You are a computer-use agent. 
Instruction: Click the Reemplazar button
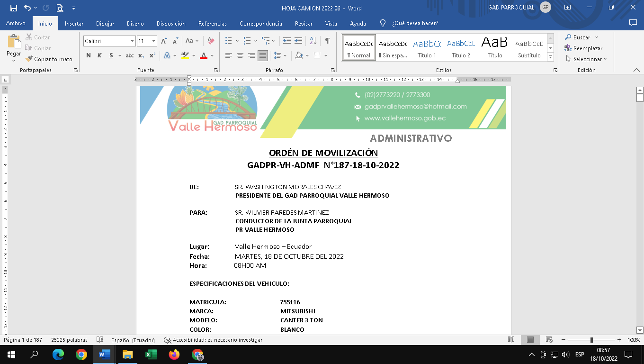coord(583,48)
